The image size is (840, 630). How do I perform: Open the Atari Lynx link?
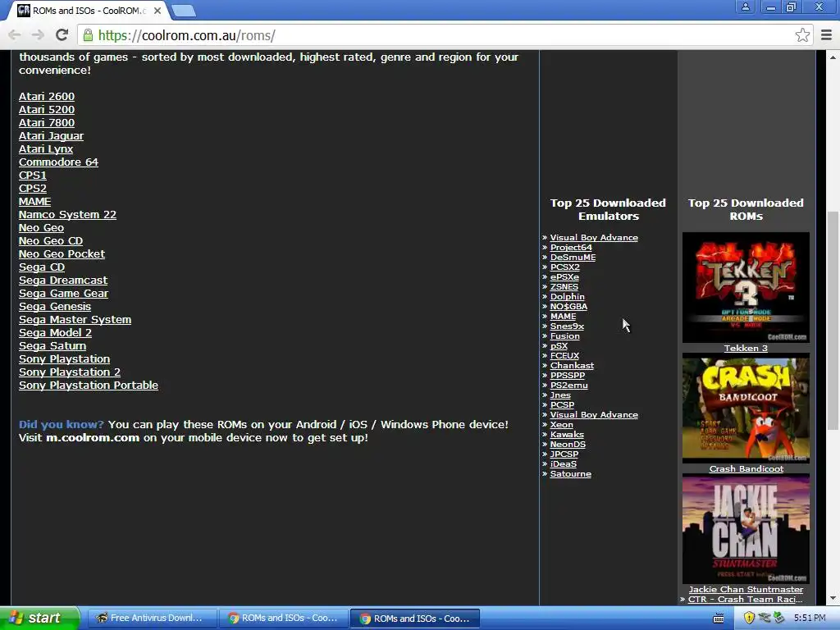pos(46,149)
